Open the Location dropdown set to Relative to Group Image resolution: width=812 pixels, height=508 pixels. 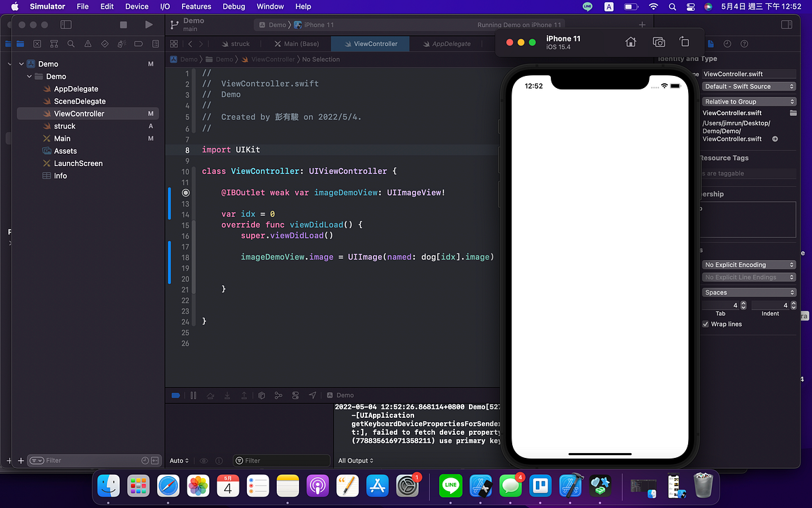pyautogui.click(x=748, y=101)
